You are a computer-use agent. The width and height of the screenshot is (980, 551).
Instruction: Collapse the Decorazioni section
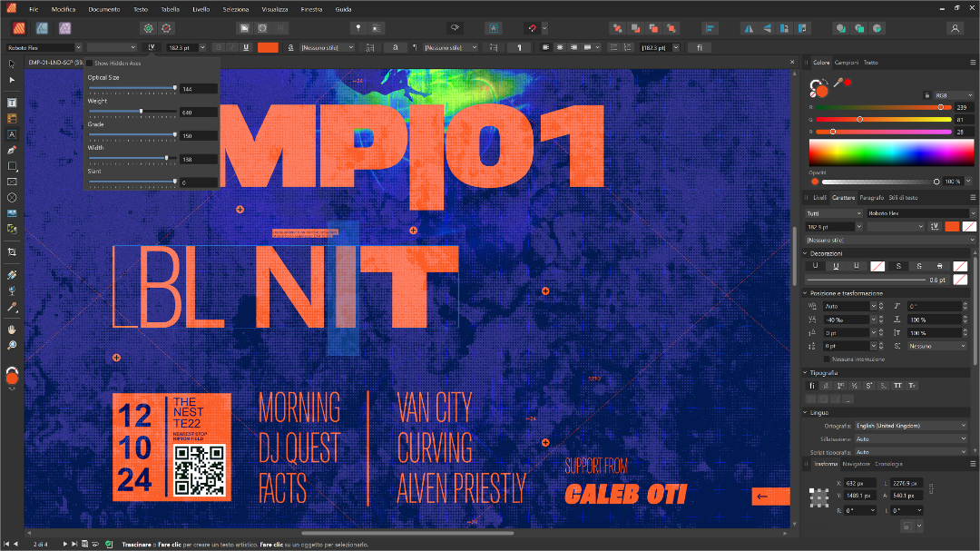coord(805,253)
